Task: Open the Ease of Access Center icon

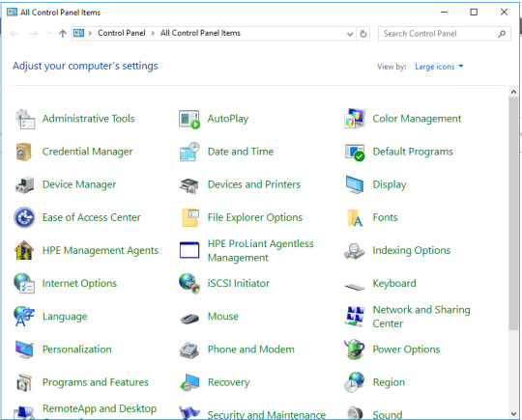Action: point(24,218)
